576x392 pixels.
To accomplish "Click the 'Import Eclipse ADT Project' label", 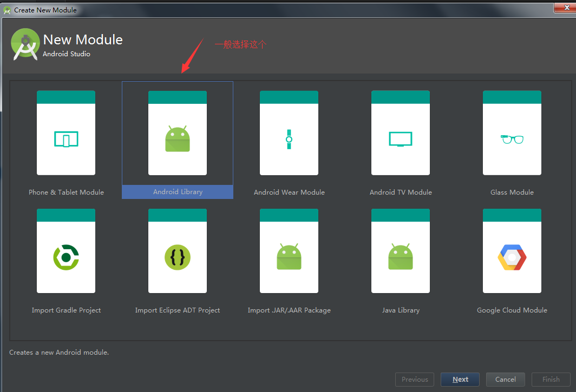I will coord(178,310).
